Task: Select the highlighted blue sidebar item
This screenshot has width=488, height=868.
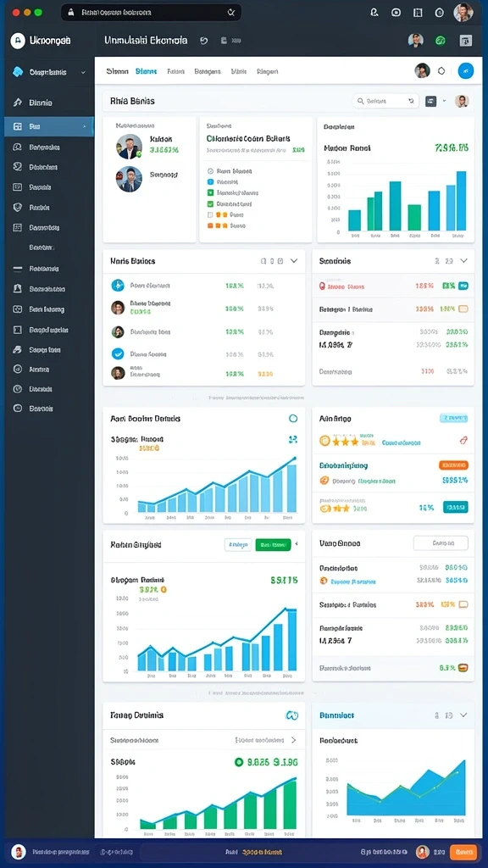Action: point(48,126)
